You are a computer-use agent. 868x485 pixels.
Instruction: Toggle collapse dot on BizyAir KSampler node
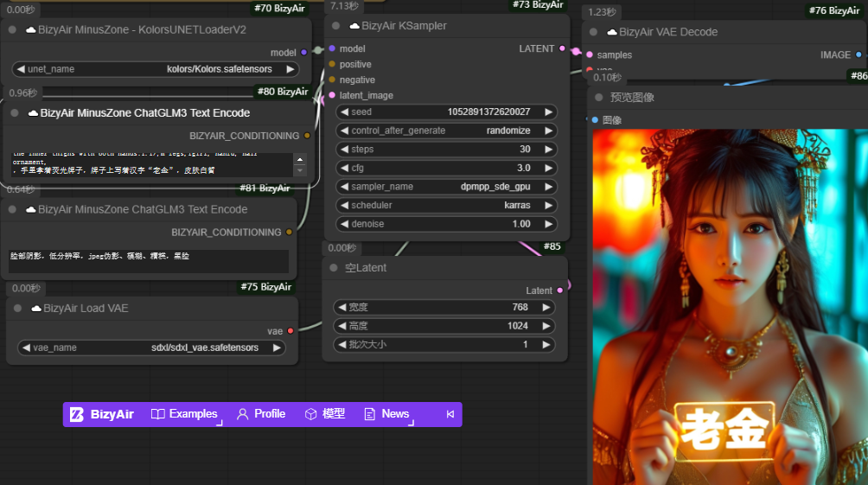click(336, 26)
